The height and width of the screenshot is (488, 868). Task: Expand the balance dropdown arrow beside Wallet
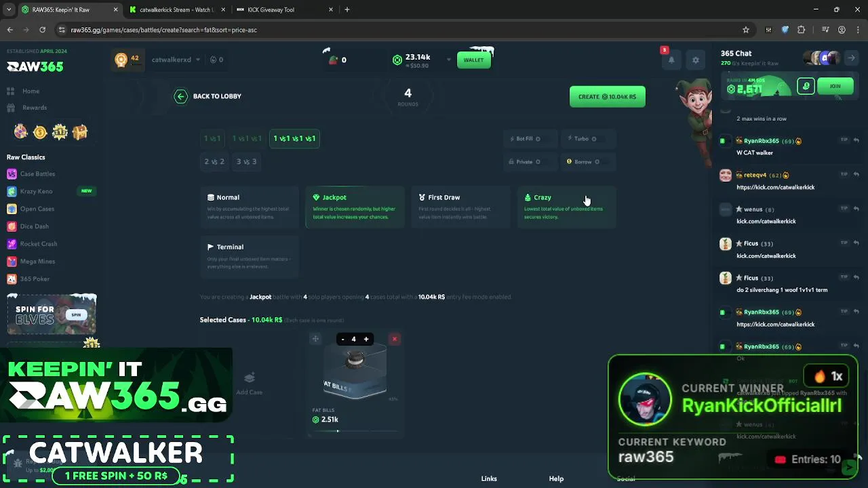[448, 60]
